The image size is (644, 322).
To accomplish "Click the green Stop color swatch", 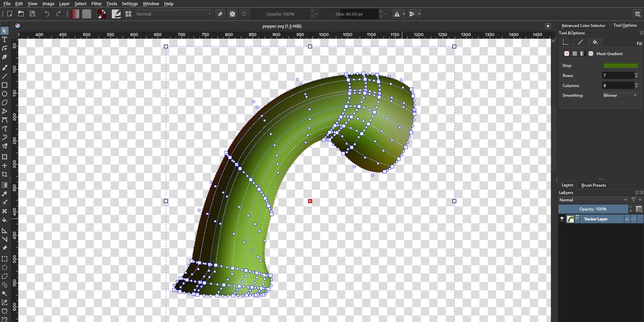I will pyautogui.click(x=620, y=65).
